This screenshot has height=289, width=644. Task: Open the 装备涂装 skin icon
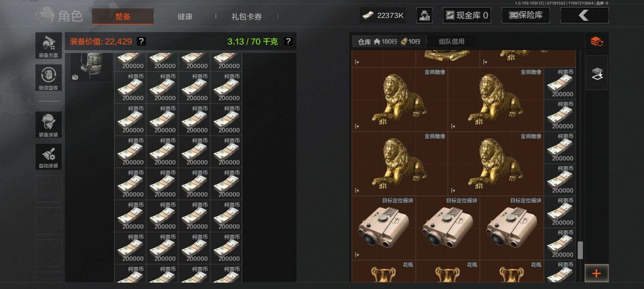(x=48, y=125)
